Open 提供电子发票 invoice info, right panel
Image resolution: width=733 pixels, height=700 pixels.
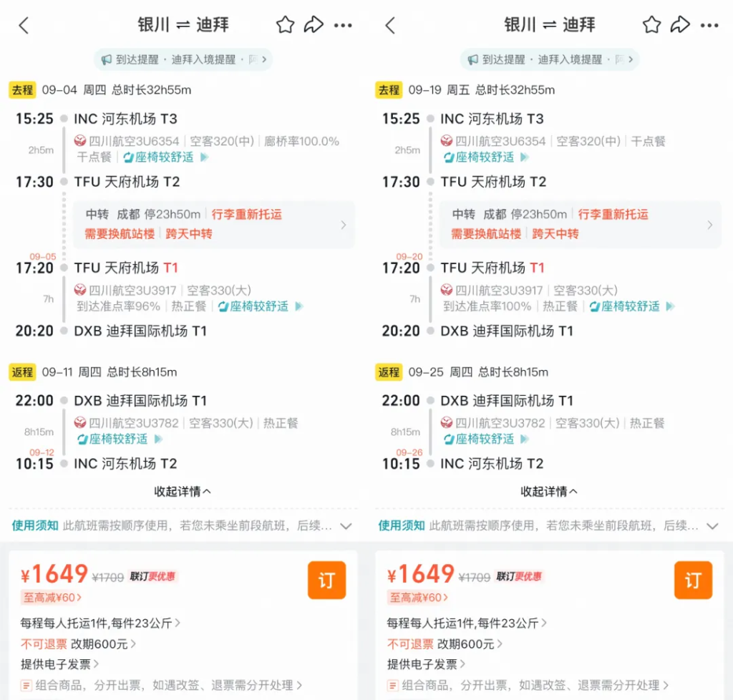tap(427, 664)
